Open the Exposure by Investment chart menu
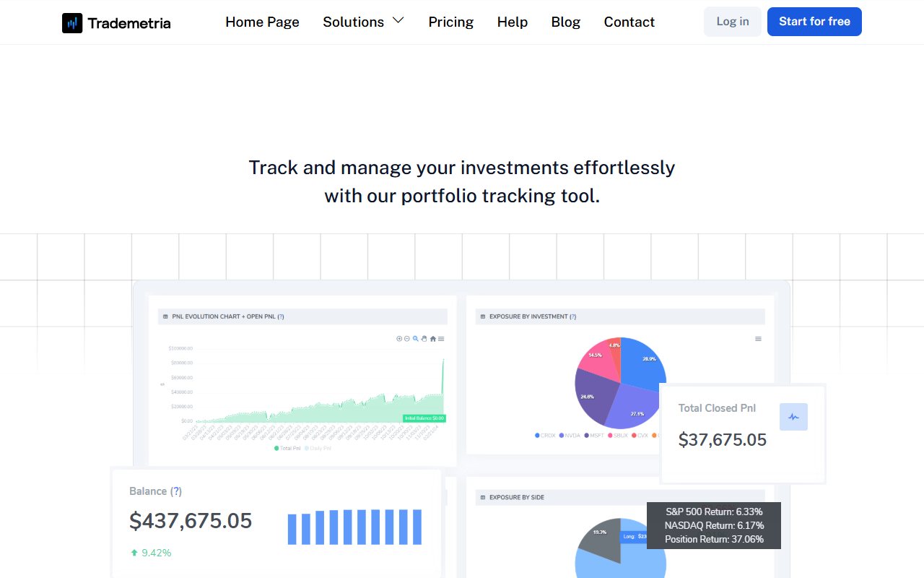 tap(758, 339)
